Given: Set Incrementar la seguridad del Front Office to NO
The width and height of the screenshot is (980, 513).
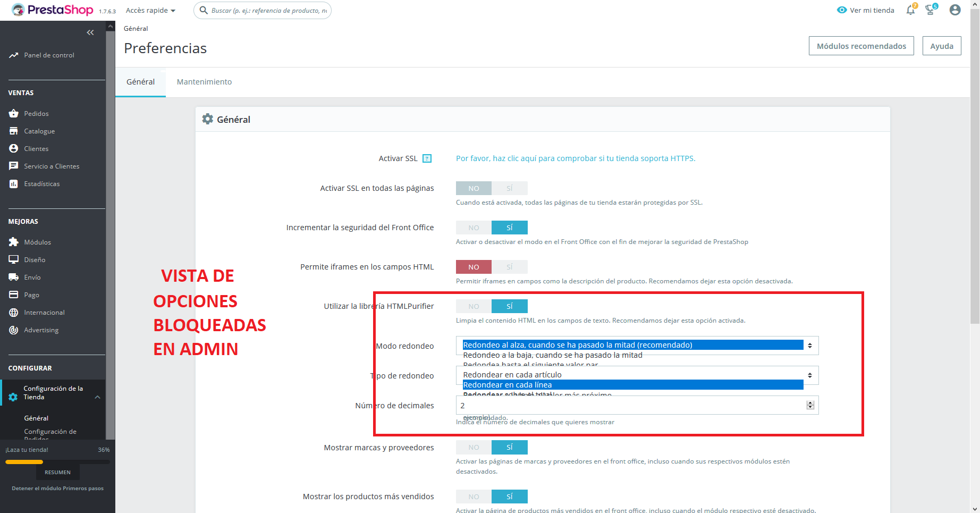Looking at the screenshot, I should (x=474, y=228).
